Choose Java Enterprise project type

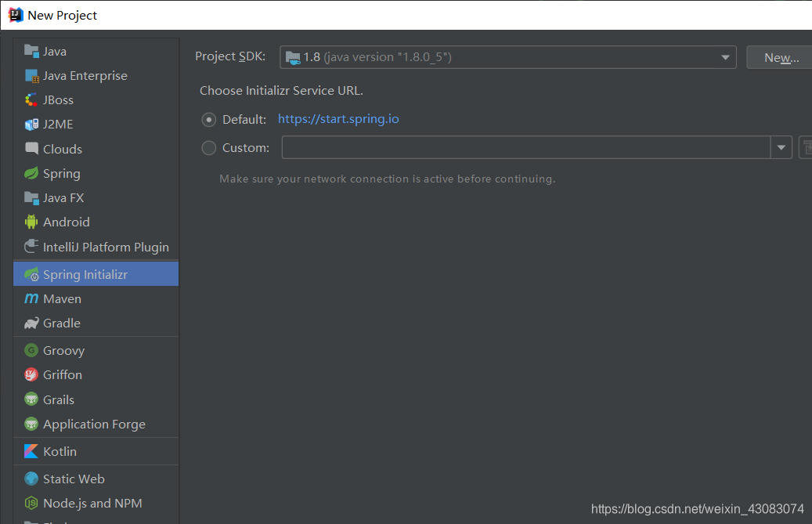tap(96, 76)
